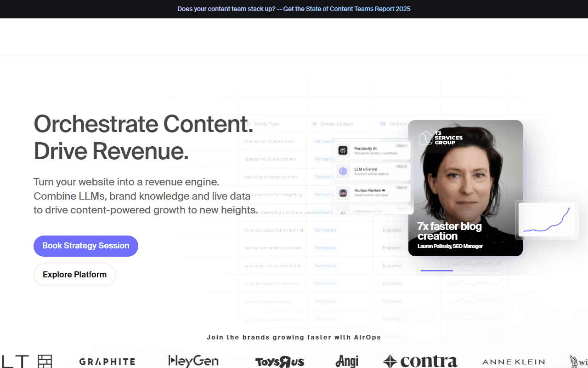
Task: Click the 'Drive Revenue.' headline
Action: click(111, 151)
